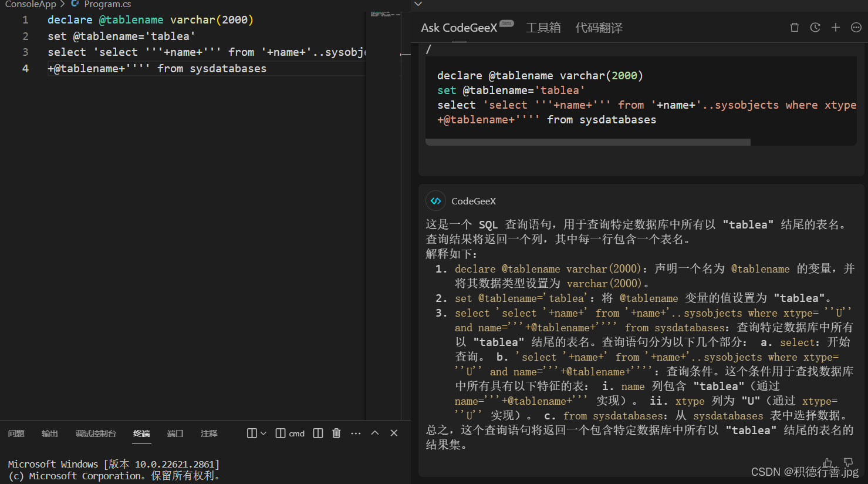Viewport: 868px width, 484px height.
Task: Maximize the panel with the up chevron
Action: point(375,433)
